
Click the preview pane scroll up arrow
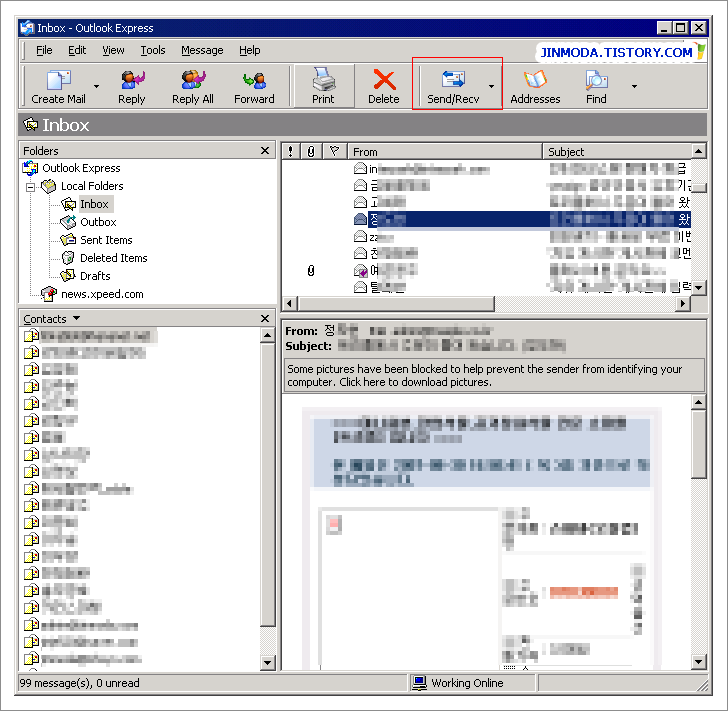[699, 402]
